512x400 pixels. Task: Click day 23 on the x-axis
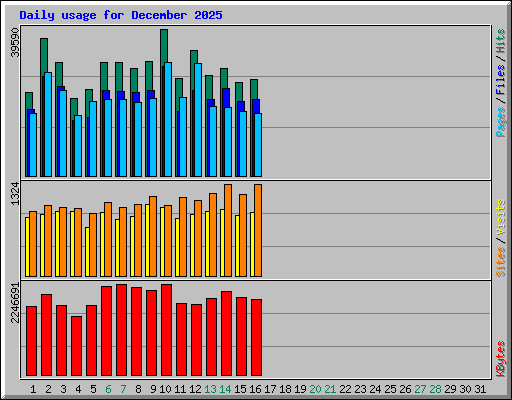tap(360, 389)
